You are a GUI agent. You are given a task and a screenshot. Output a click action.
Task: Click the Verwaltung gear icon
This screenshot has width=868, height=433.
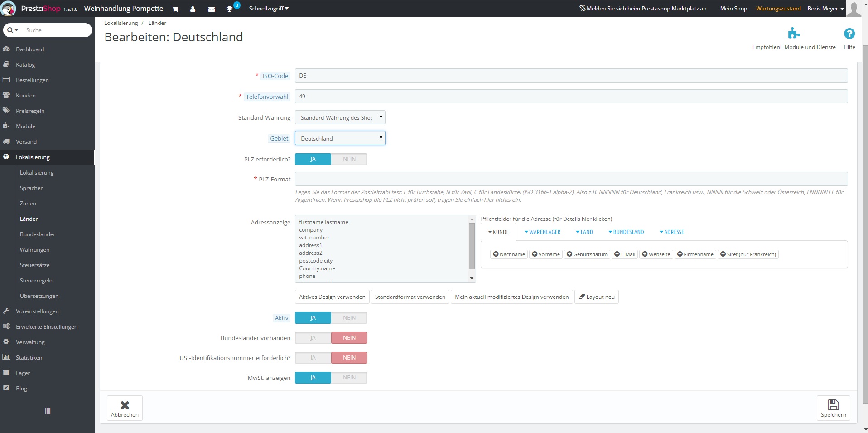click(6, 342)
